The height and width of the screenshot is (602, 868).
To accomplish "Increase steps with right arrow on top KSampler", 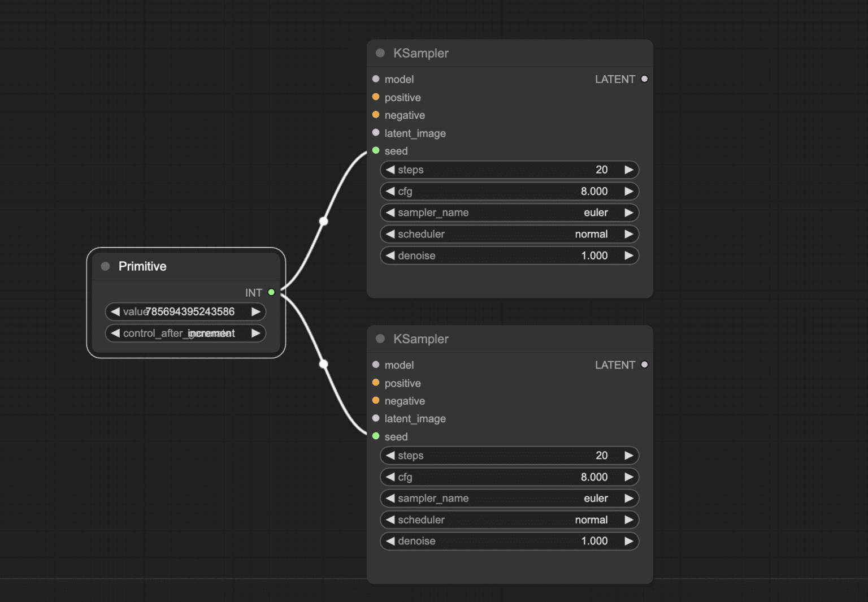I will pos(629,170).
